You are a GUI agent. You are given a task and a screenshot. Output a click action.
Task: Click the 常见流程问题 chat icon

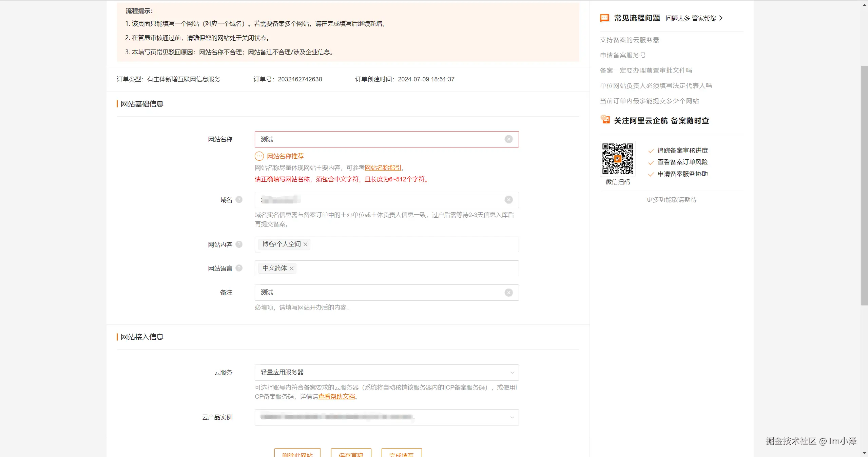tap(604, 18)
